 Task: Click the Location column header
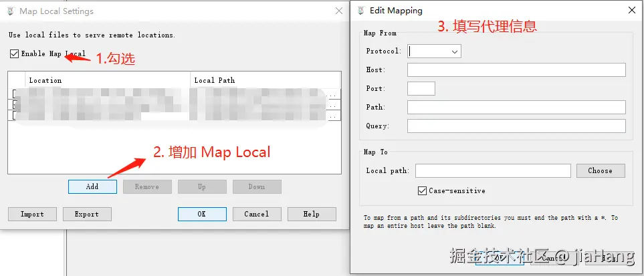(x=108, y=80)
